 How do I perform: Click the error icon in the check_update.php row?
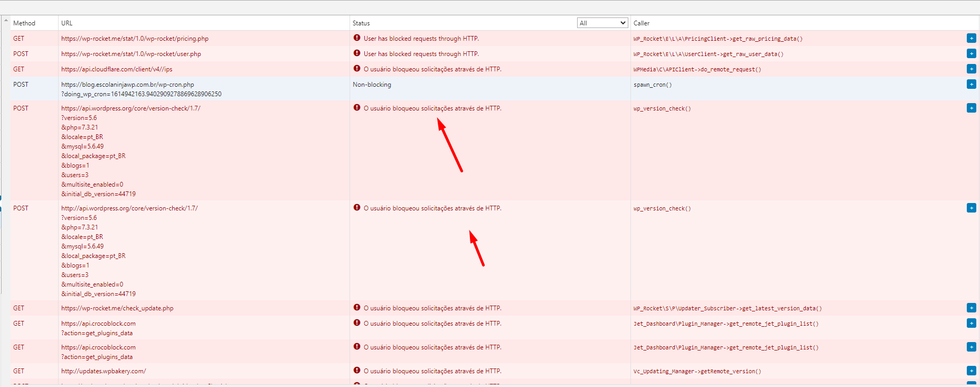(357, 308)
